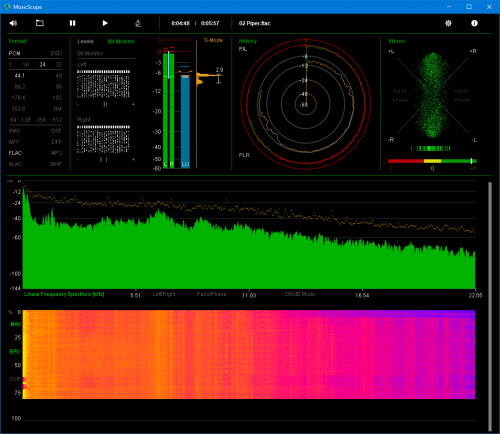The image size is (500, 434).
Task: Click the stereo correlation meter bar
Action: 432,161
